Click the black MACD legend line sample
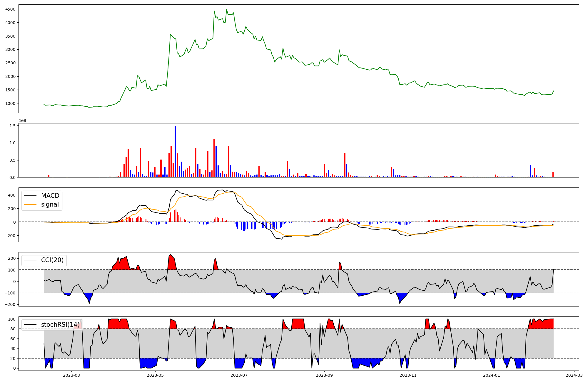This screenshot has height=382, width=588. (x=30, y=196)
